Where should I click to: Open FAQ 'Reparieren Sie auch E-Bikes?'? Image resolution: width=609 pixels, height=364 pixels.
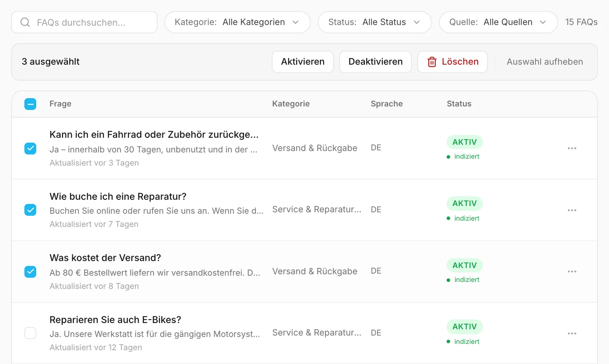(115, 320)
